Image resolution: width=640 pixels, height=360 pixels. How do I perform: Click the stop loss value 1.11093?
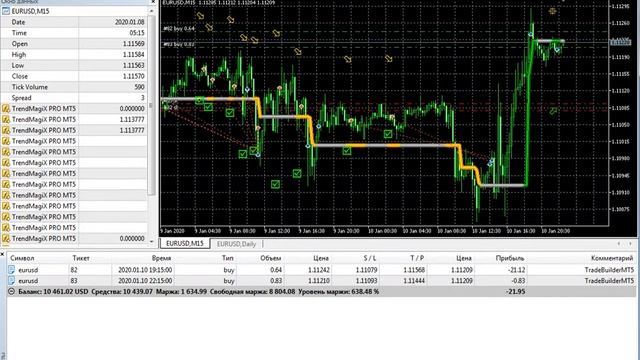[366, 281]
